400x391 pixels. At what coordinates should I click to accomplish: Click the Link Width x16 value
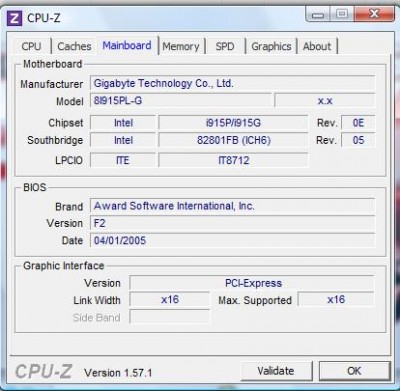pos(170,299)
